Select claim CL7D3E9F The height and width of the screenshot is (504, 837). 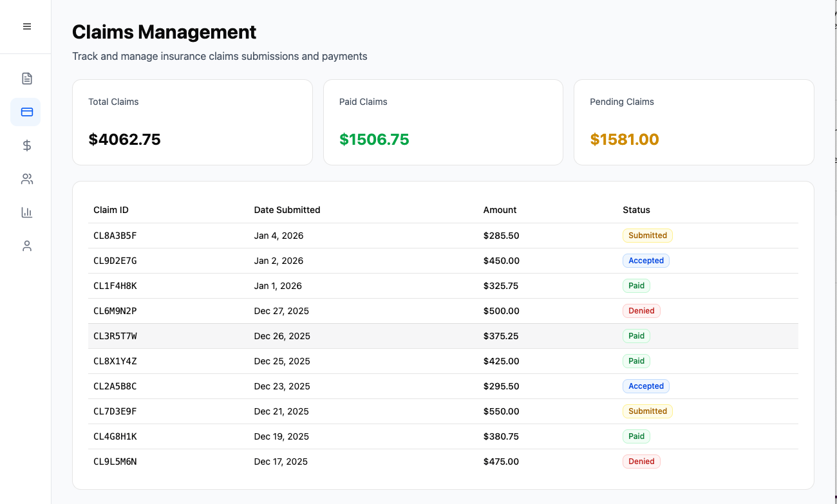443,411
